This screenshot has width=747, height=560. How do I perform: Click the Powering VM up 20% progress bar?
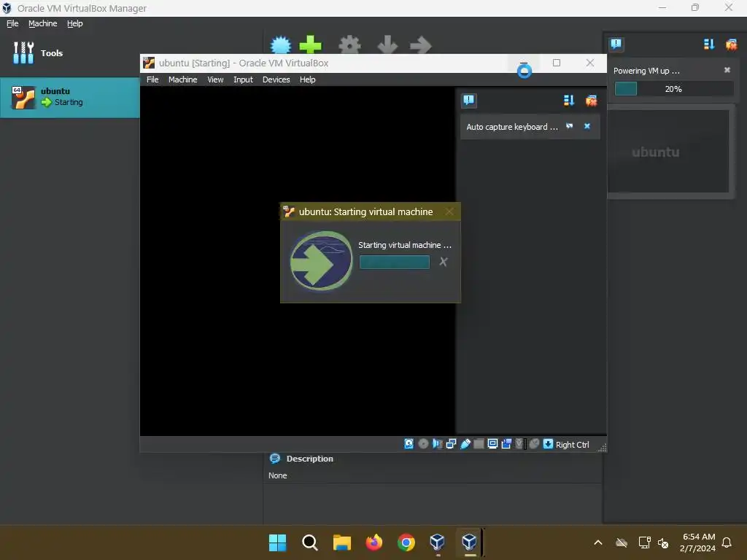tap(673, 88)
